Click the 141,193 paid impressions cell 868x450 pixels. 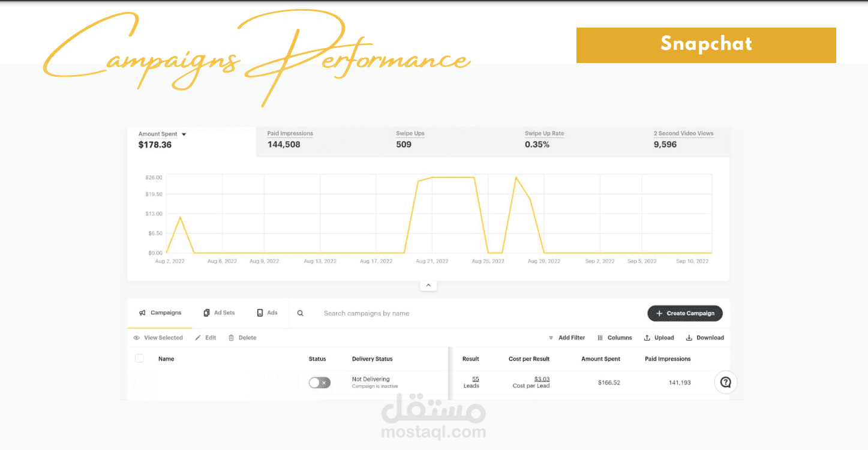point(680,383)
